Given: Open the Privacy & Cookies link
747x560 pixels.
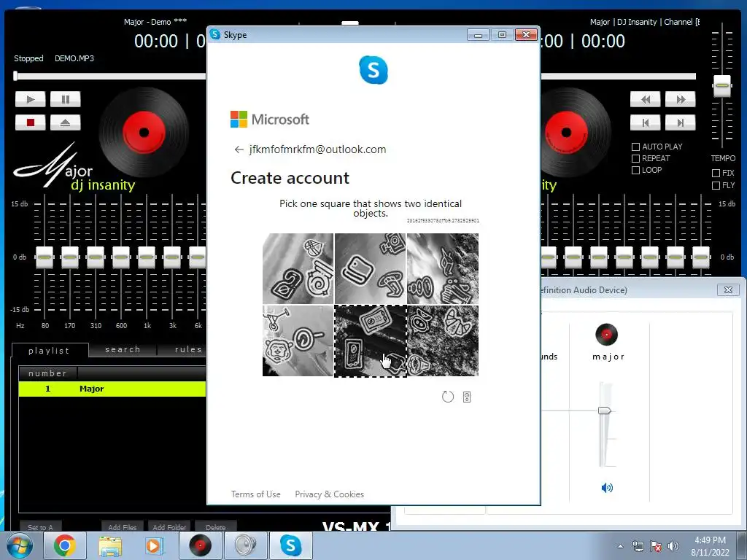Looking at the screenshot, I should [329, 494].
